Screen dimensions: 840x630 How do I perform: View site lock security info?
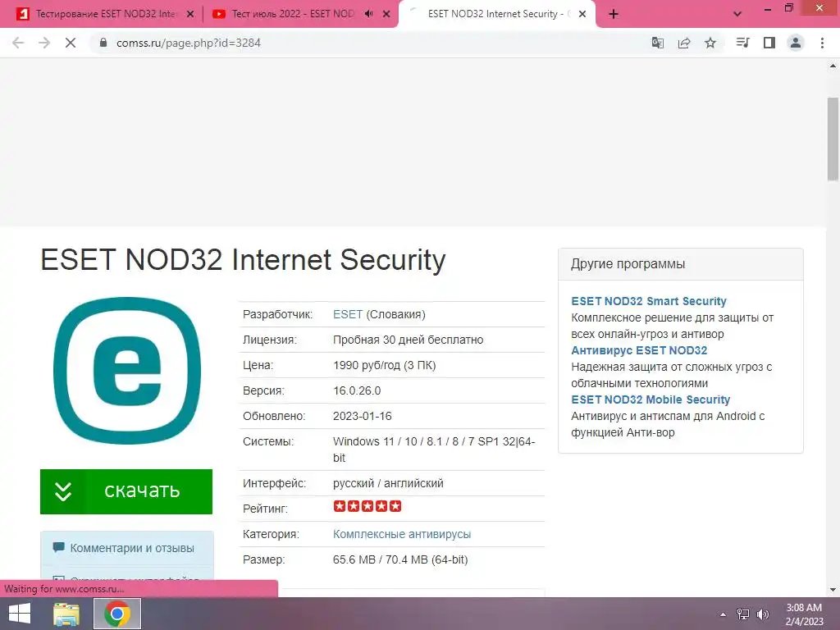coord(103,43)
